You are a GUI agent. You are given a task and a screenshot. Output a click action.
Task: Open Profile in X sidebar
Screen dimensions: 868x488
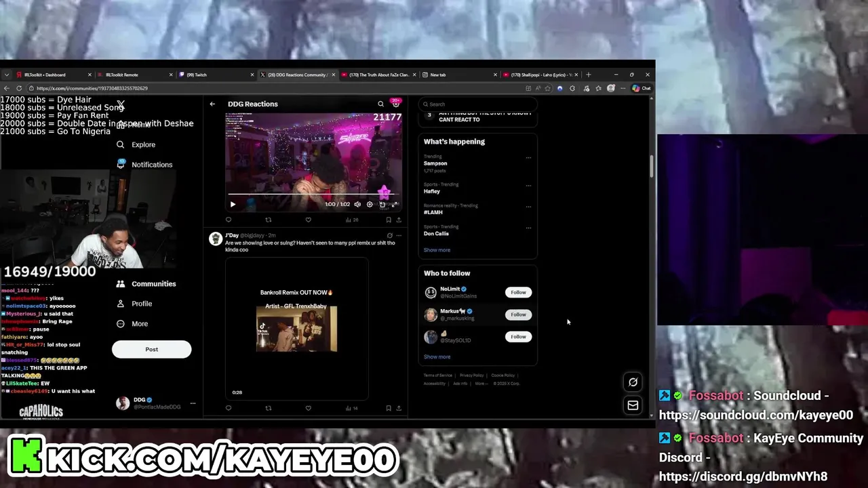(x=134, y=304)
